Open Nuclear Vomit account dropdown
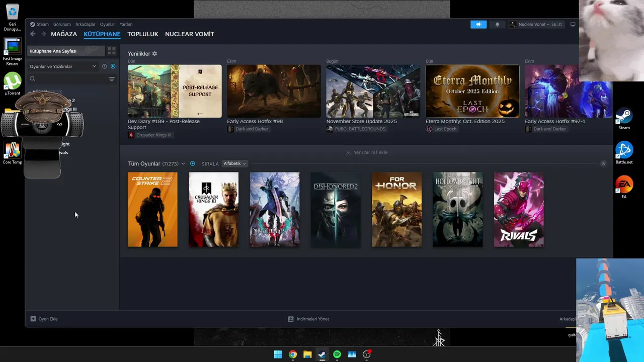Image resolution: width=644 pixels, height=362 pixels. click(x=535, y=24)
